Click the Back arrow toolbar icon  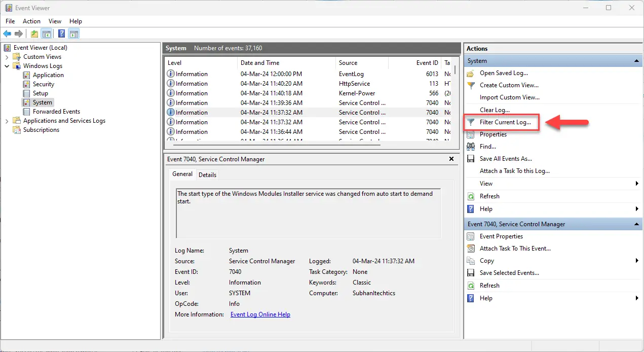pos(7,34)
